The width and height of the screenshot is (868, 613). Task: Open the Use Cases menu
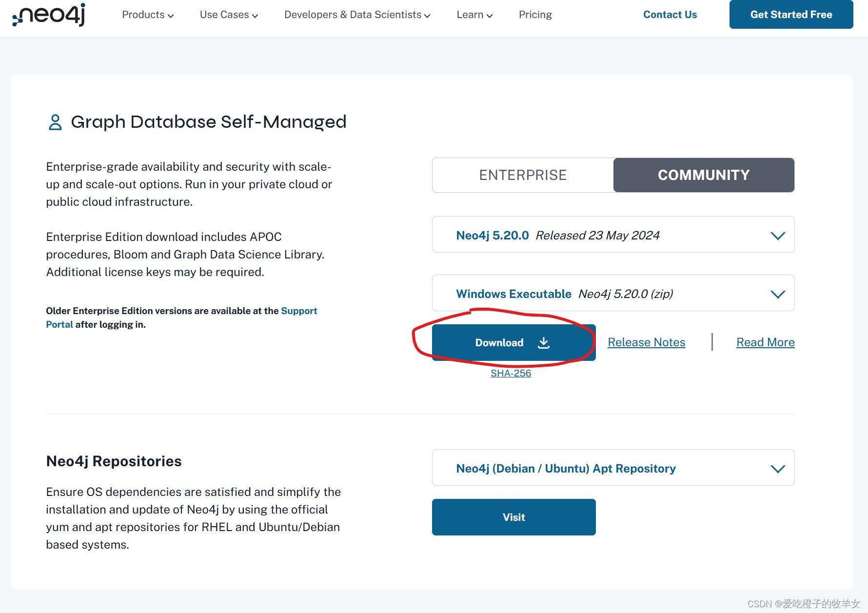click(x=229, y=15)
